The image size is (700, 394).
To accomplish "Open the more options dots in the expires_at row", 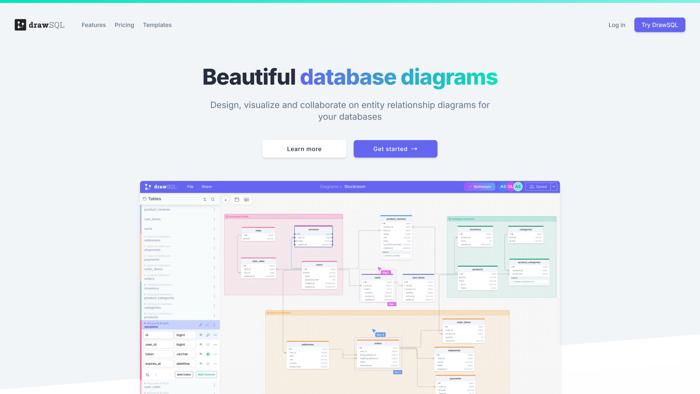I will click(215, 364).
